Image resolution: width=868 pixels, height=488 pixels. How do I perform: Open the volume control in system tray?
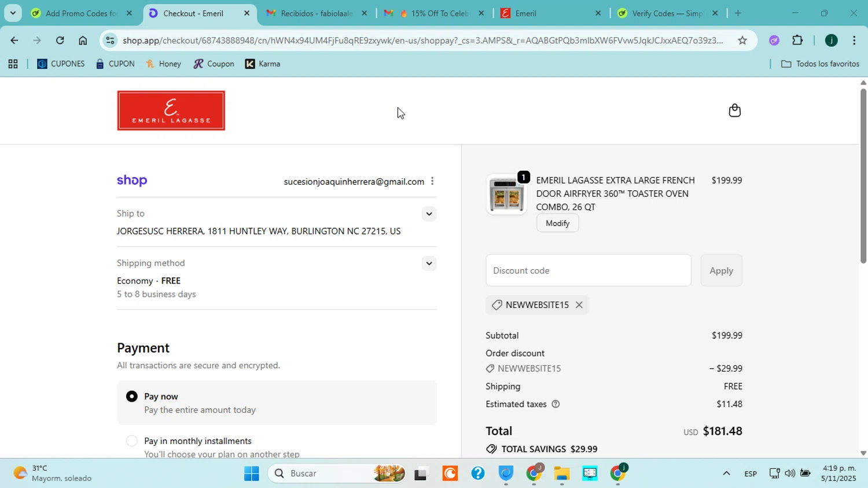tap(790, 474)
